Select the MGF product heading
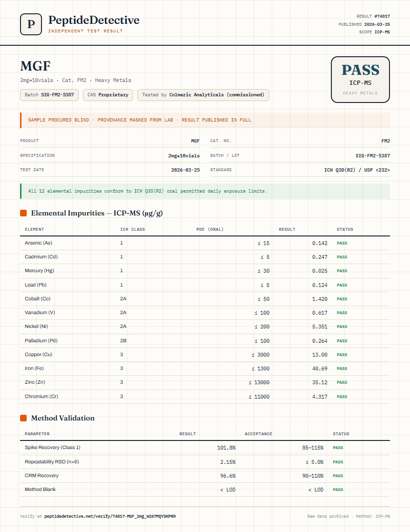 coord(35,66)
